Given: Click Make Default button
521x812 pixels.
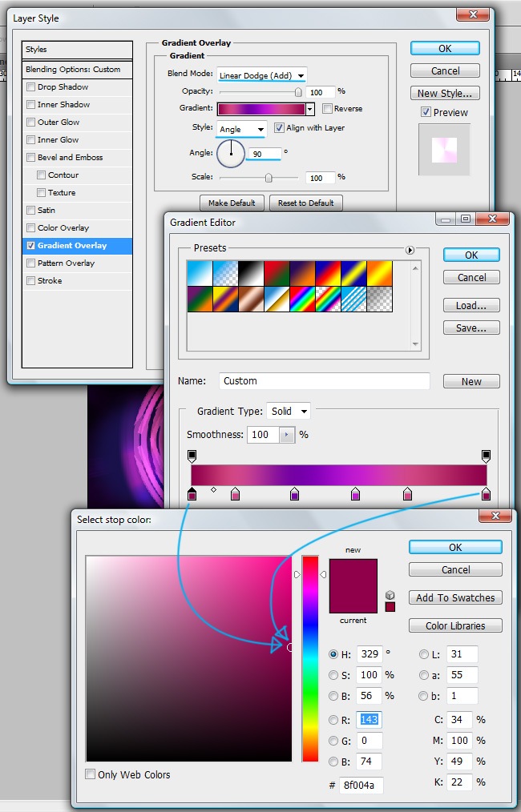Looking at the screenshot, I should tap(232, 203).
